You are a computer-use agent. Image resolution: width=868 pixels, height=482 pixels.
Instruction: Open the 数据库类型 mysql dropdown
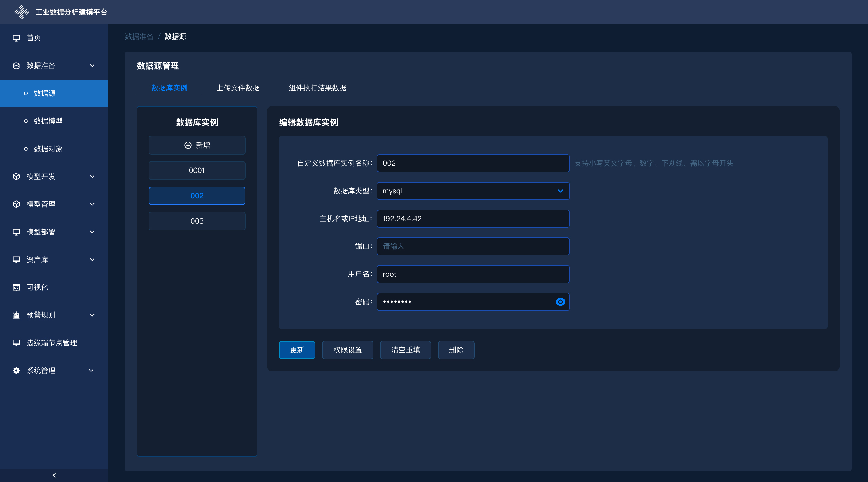473,191
